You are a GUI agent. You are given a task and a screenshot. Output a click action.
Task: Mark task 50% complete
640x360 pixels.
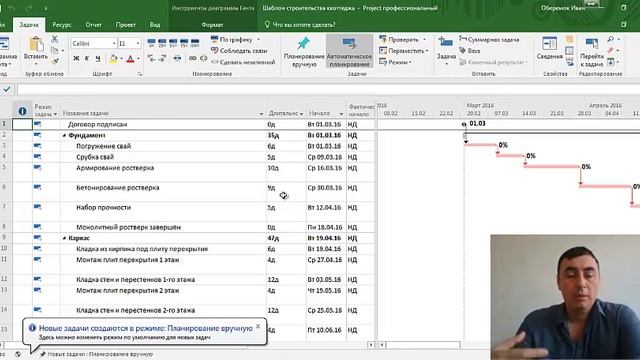point(173,43)
